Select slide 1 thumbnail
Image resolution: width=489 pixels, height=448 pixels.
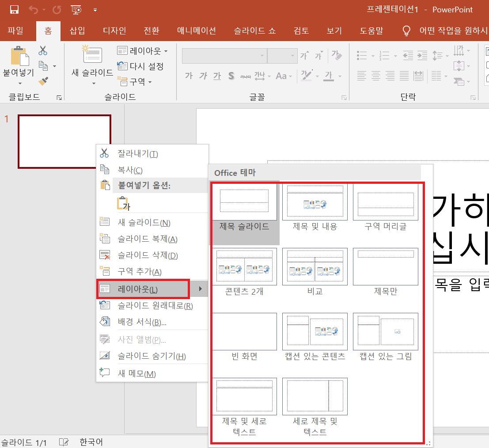(64, 141)
